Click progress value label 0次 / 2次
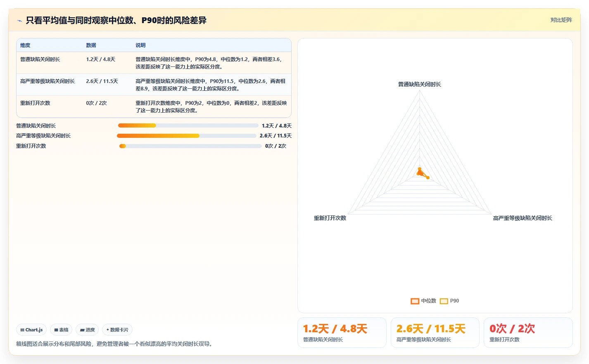The image size is (589, 364). 275,146
